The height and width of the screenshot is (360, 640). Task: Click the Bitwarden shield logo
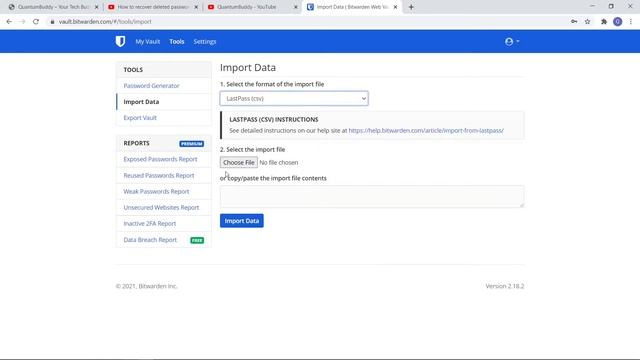(120, 41)
